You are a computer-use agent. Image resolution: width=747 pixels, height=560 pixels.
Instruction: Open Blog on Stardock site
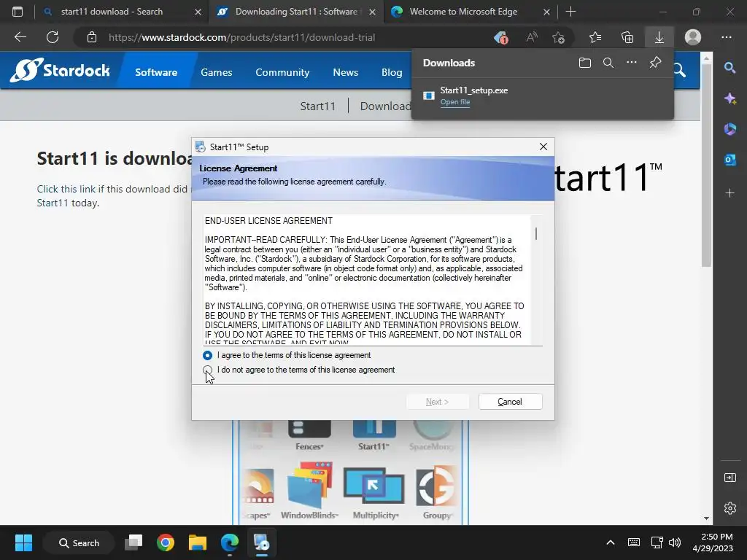tap(392, 72)
